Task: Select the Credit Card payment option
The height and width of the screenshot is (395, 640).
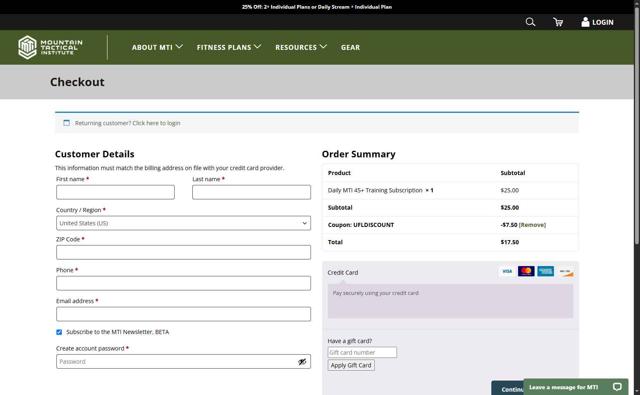Action: (x=343, y=273)
